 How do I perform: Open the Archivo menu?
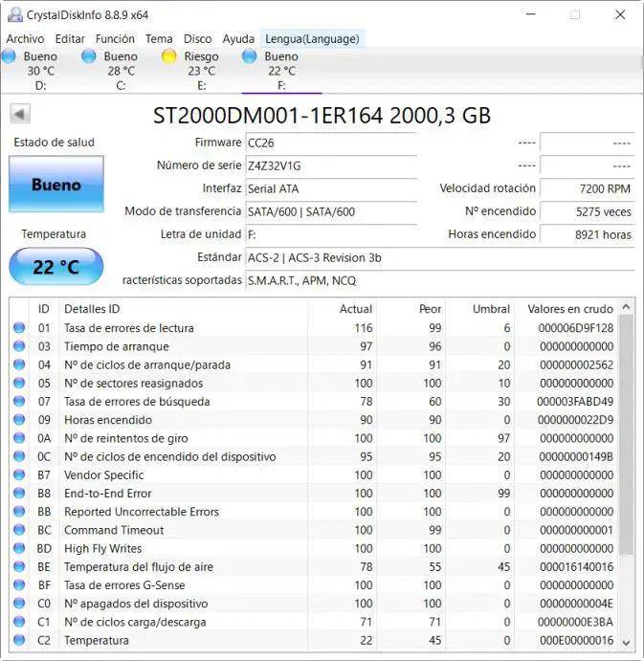point(25,39)
